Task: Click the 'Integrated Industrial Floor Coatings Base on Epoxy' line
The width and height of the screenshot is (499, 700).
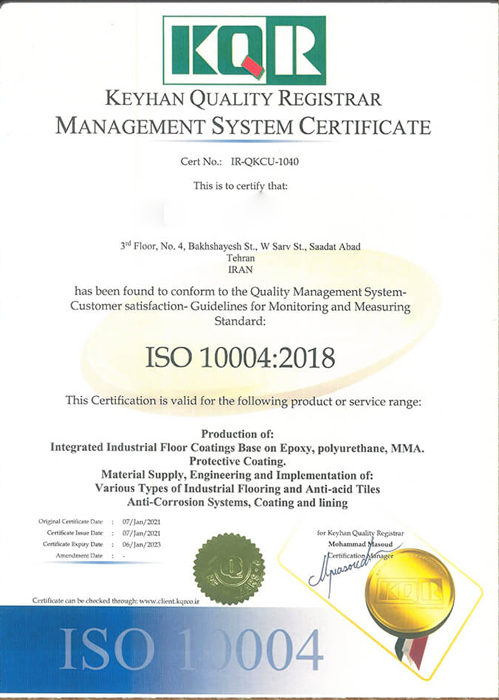Action: point(237,447)
